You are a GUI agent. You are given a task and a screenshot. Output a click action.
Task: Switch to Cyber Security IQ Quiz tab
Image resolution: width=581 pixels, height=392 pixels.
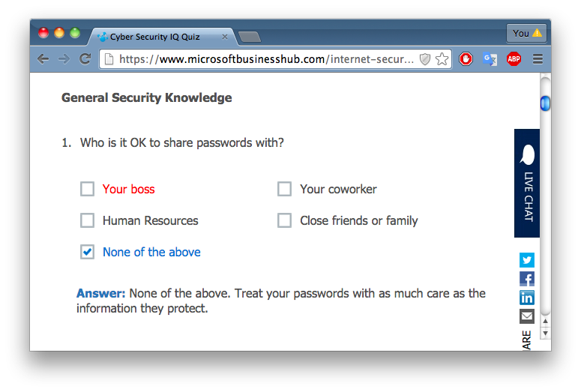(159, 36)
